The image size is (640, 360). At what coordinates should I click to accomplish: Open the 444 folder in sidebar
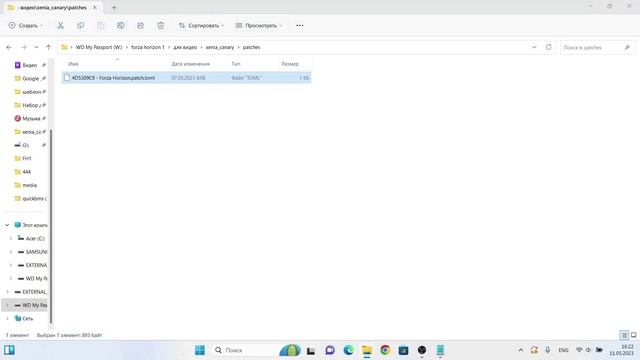pyautogui.click(x=23, y=172)
